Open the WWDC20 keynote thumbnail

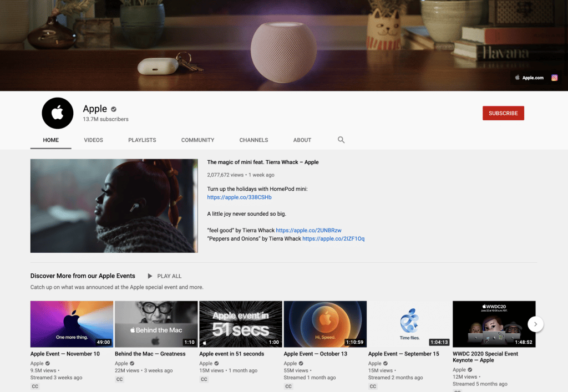click(494, 324)
